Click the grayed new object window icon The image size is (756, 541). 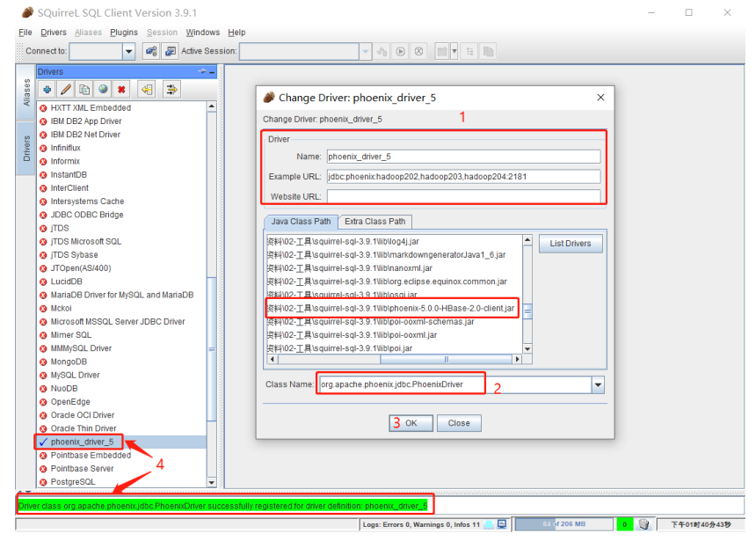tap(441, 51)
